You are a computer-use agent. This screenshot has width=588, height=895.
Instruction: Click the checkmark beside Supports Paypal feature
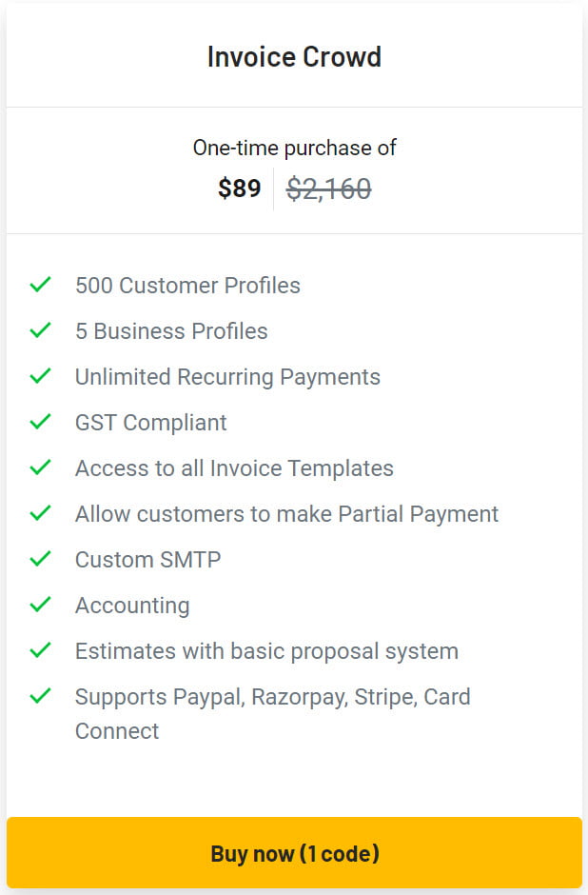coord(40,694)
